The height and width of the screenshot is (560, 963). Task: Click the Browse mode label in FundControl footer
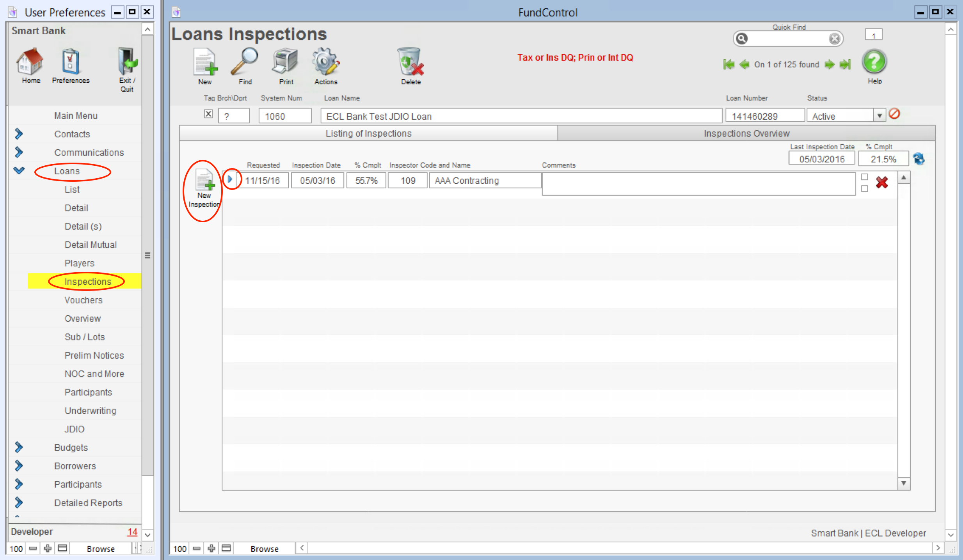click(x=264, y=548)
